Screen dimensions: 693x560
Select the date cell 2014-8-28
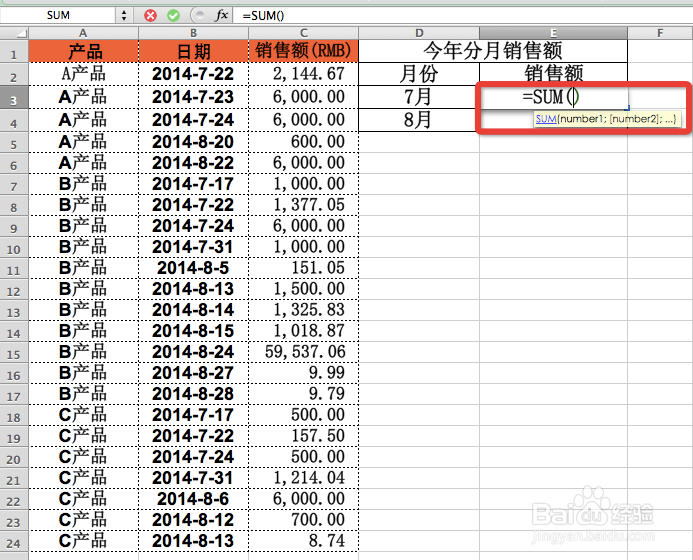click(x=194, y=394)
